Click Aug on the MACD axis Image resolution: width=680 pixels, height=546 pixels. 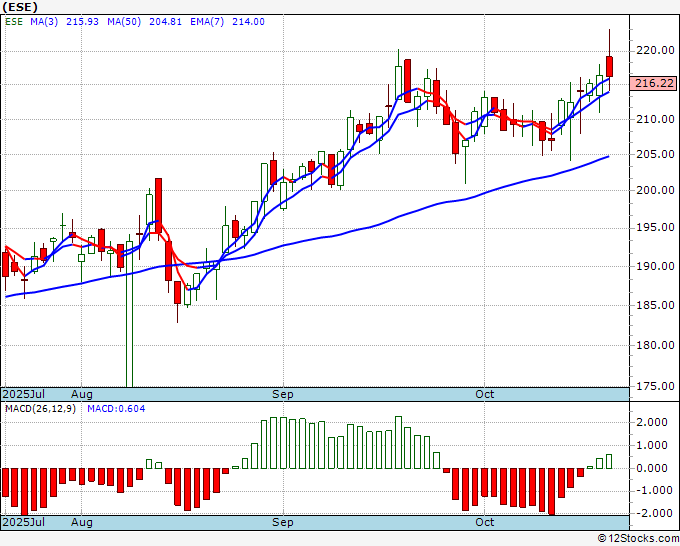[82, 522]
